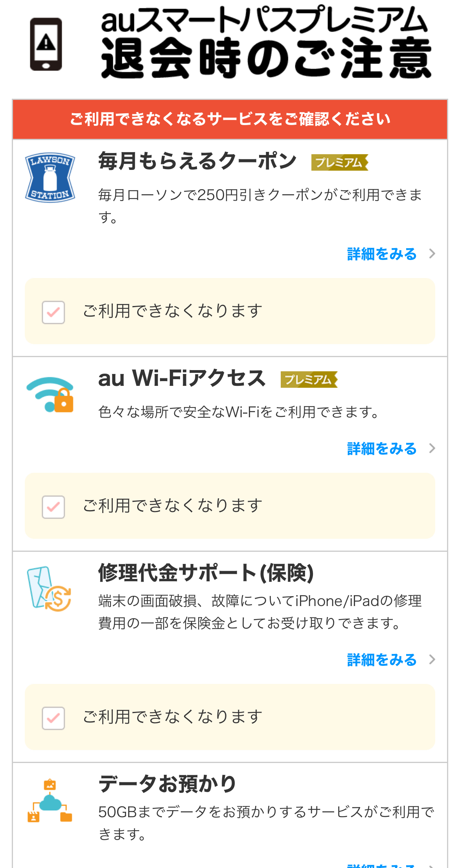This screenshot has width=460, height=868.
Task: Toggle the checkbox under 修理代金サポート
Action: click(x=53, y=718)
